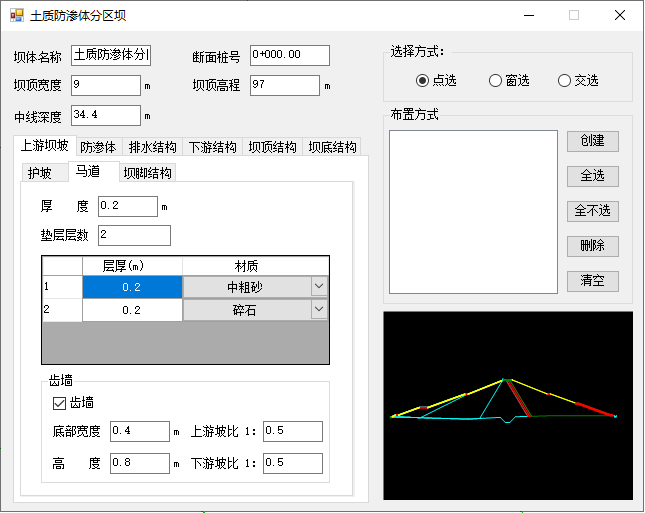Click the 下游坡比 input field

click(293, 463)
